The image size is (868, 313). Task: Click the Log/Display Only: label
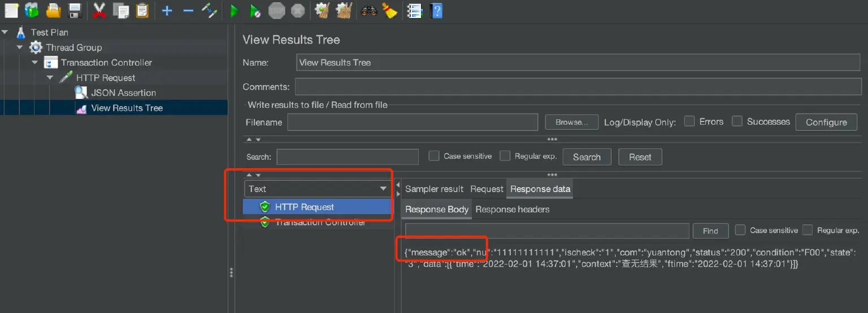tap(640, 122)
